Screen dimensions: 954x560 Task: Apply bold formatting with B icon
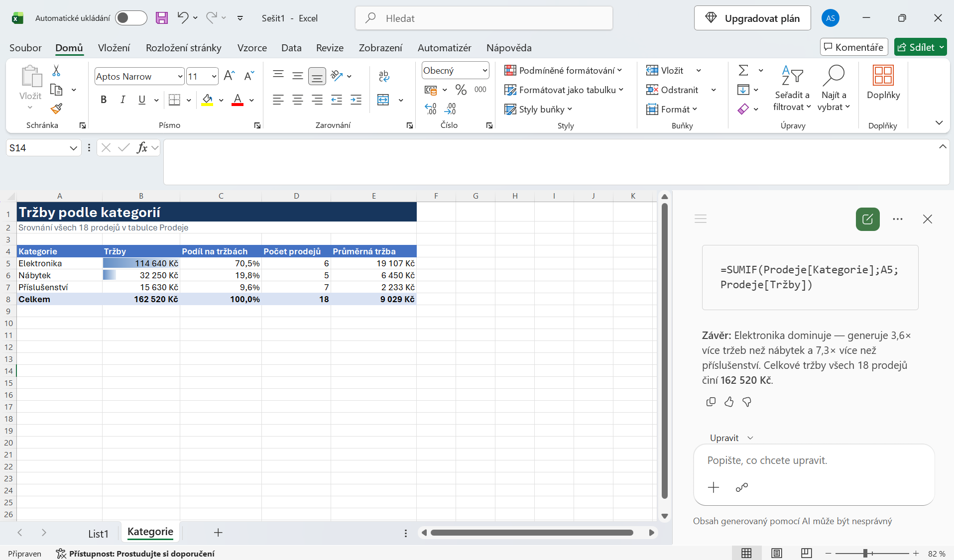[104, 100]
